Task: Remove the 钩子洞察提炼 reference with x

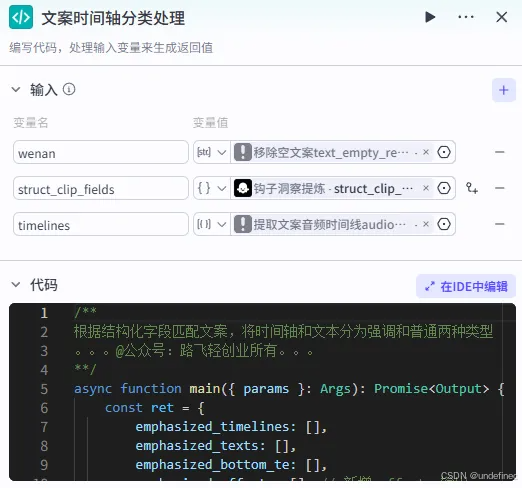Action: (x=426, y=188)
